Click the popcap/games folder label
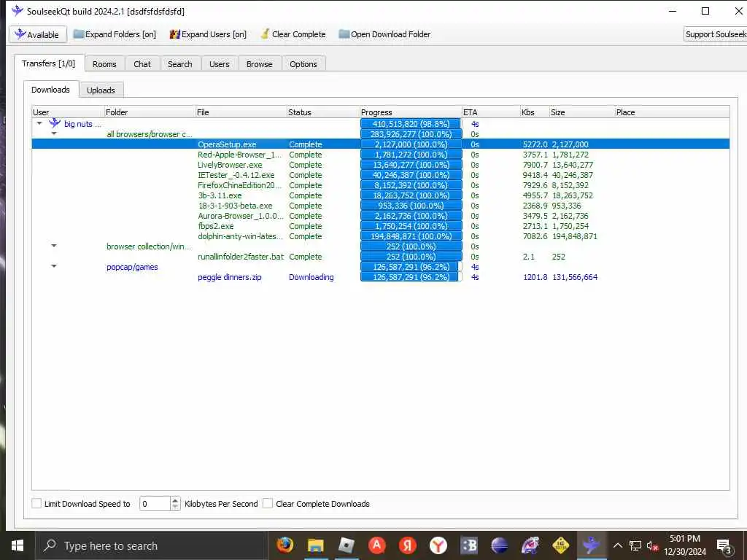The width and height of the screenshot is (747, 560). tap(132, 267)
